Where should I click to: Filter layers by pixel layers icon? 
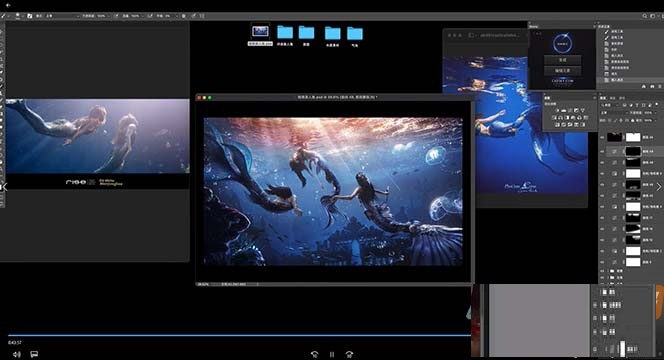pos(624,105)
